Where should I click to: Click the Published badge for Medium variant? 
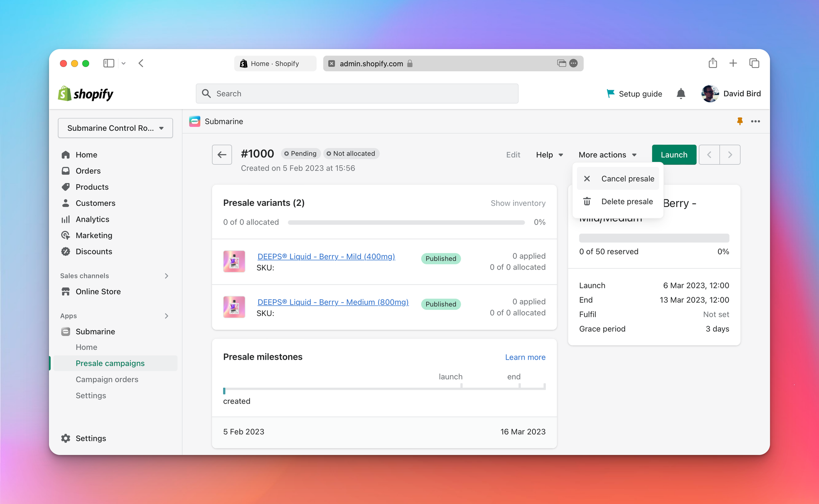coord(441,304)
